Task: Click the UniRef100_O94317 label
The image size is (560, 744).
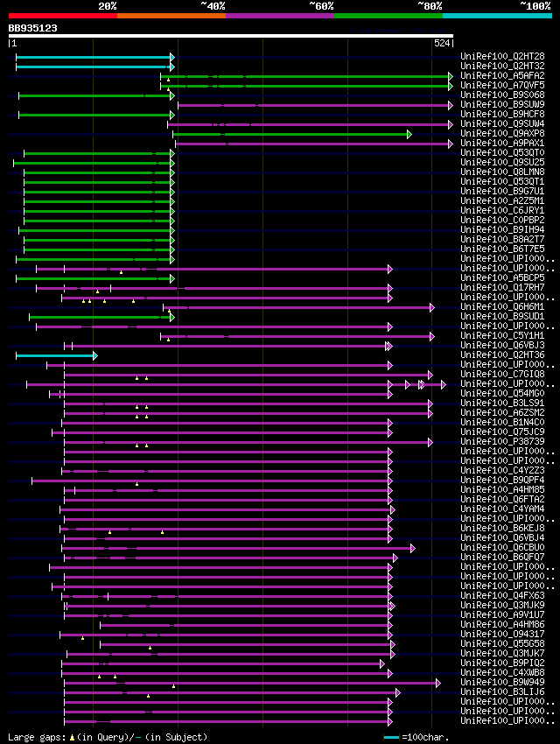Action: coord(502,635)
